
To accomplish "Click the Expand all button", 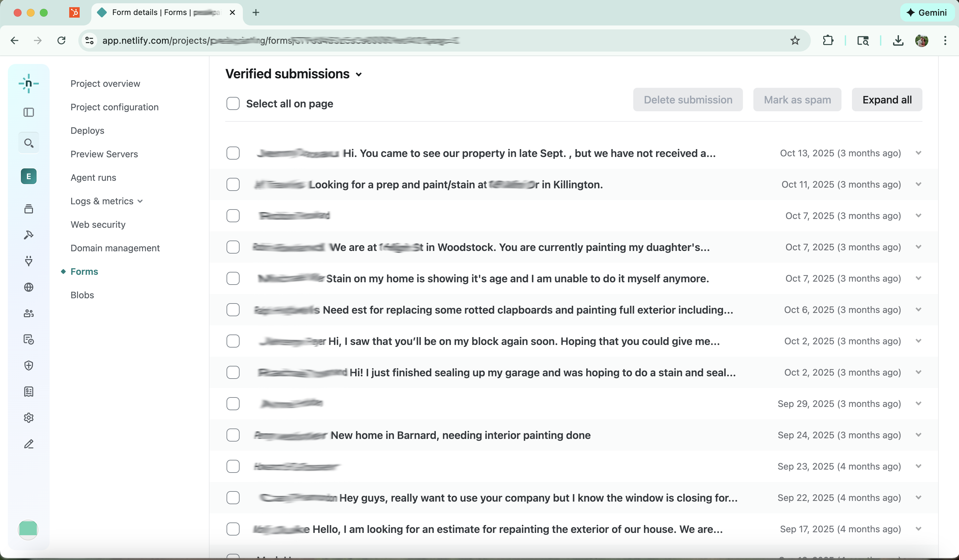I will pos(887,99).
